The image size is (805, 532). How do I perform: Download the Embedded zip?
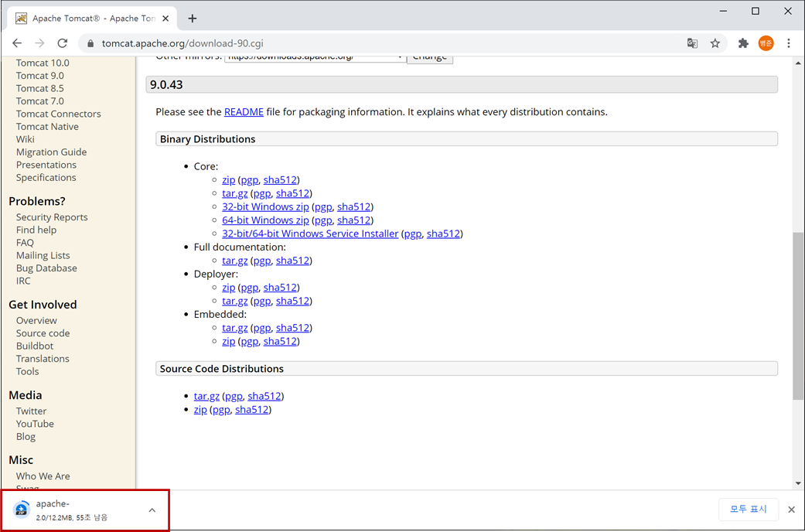pyautogui.click(x=228, y=342)
